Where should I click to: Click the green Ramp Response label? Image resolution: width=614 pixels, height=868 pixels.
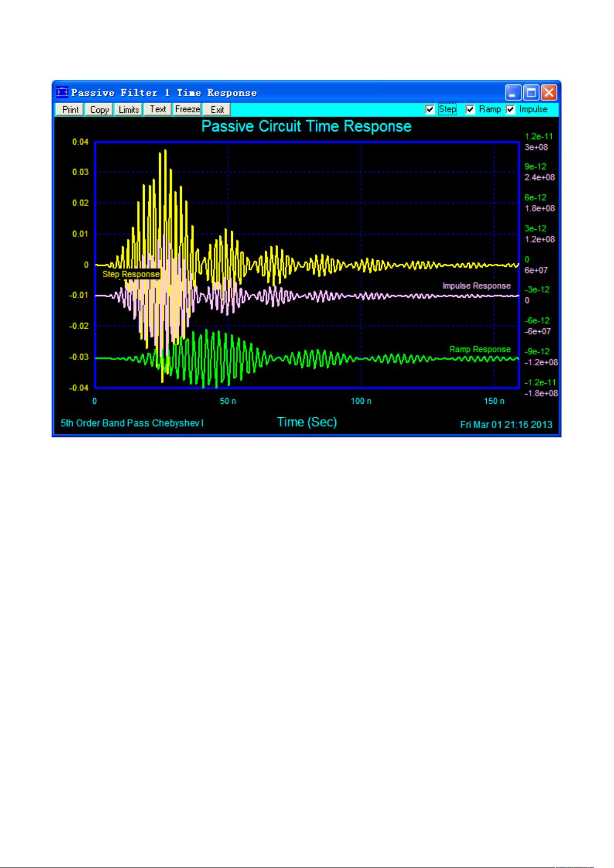(x=480, y=349)
